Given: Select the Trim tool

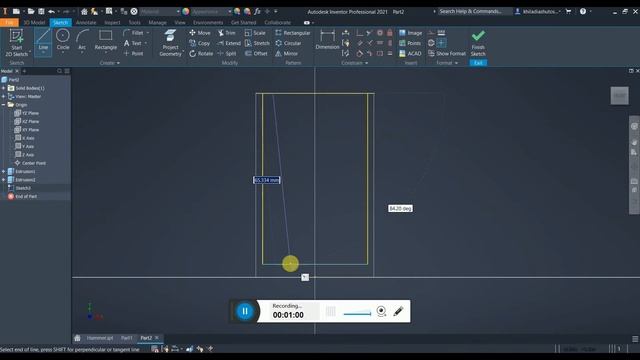Looking at the screenshot, I should click(227, 33).
